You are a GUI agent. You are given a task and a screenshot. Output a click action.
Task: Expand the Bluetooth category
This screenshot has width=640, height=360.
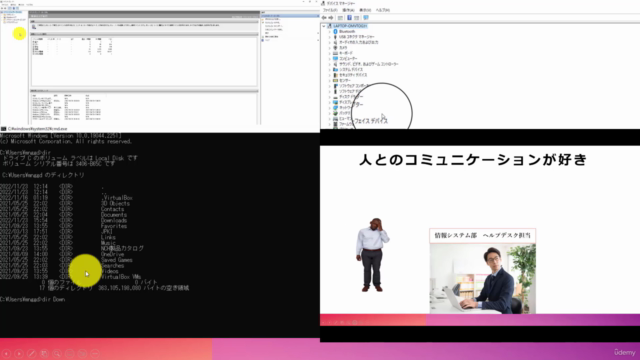(330, 31)
